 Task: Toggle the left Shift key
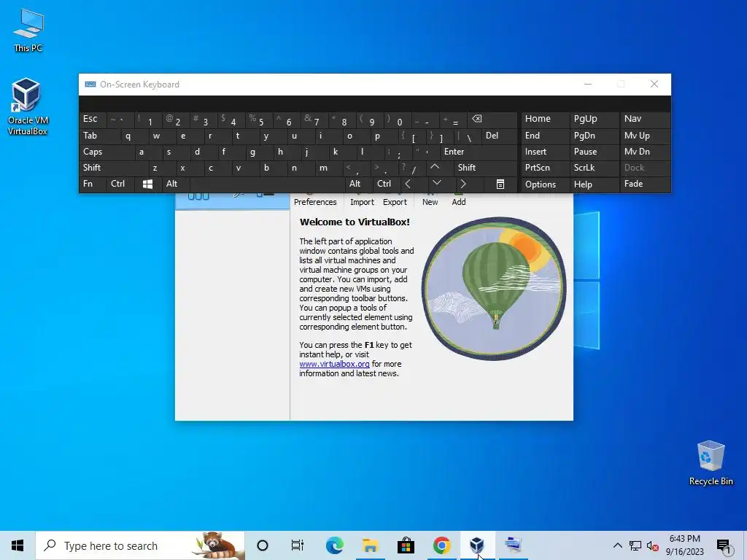coord(113,168)
